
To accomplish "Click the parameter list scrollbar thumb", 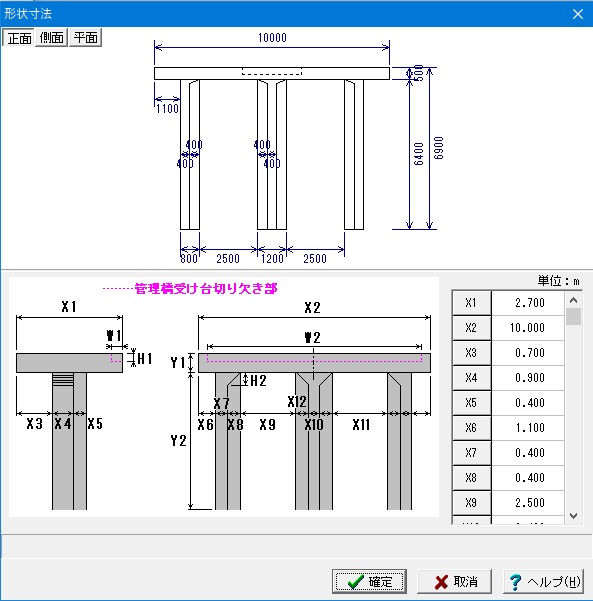I will point(573,317).
